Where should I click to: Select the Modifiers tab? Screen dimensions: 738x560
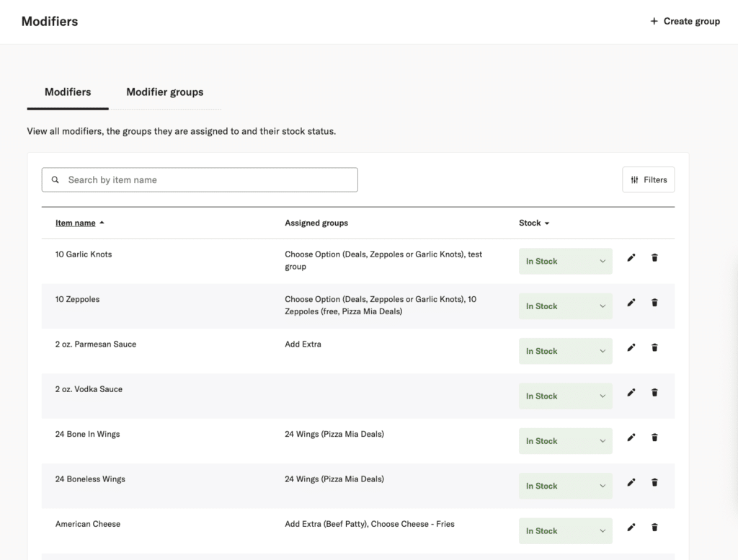[68, 92]
